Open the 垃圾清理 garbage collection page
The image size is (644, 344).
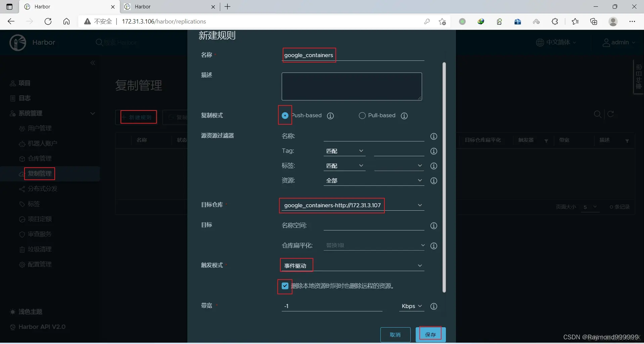[39, 249]
